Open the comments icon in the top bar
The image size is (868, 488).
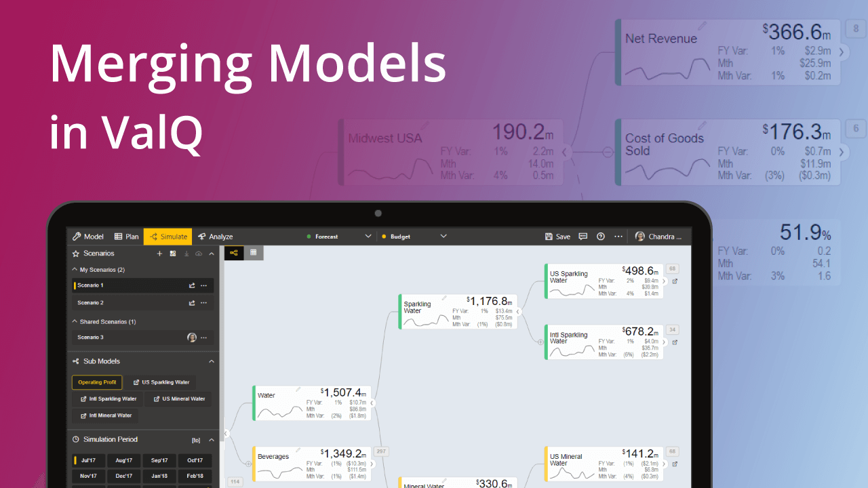(x=583, y=237)
